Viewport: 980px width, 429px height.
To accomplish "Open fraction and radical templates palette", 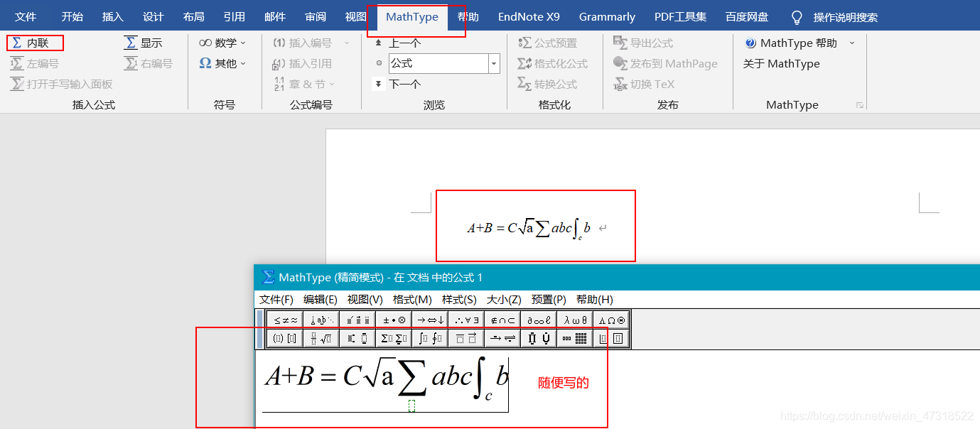I will 321,339.
